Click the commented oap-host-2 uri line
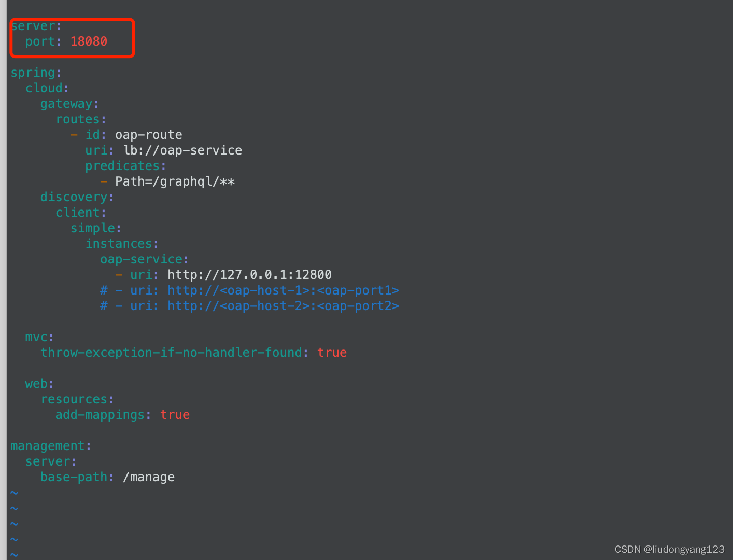Viewport: 733px width, 560px height. 250,306
